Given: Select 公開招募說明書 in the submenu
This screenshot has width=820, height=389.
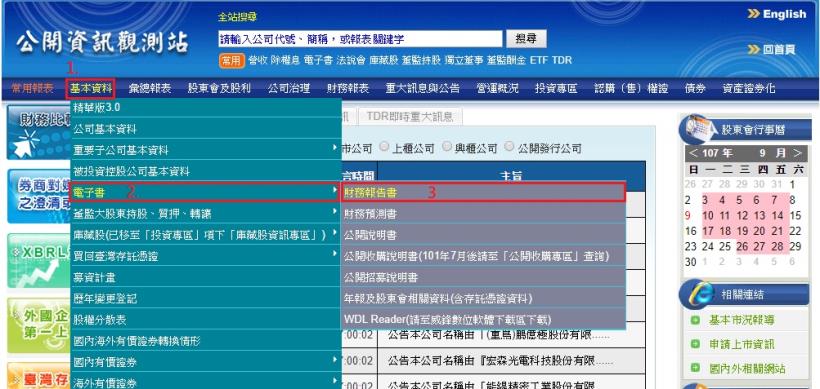Looking at the screenshot, I should [x=483, y=277].
